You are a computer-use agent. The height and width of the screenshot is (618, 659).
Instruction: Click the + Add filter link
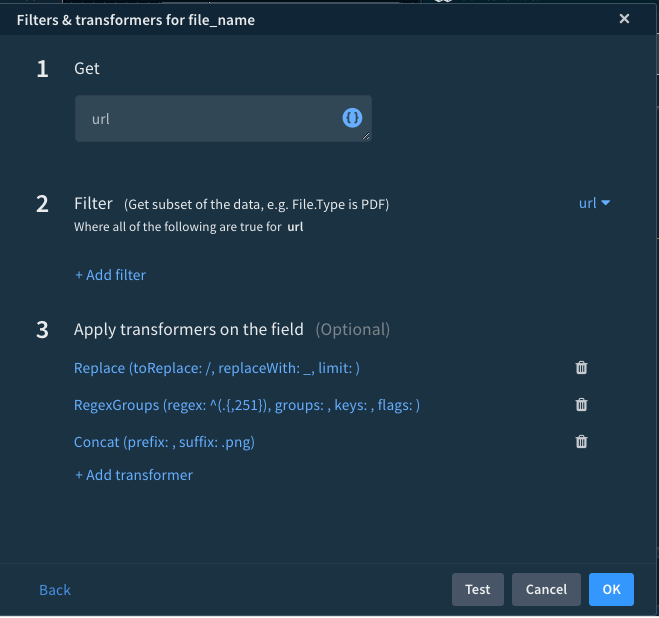coord(110,275)
